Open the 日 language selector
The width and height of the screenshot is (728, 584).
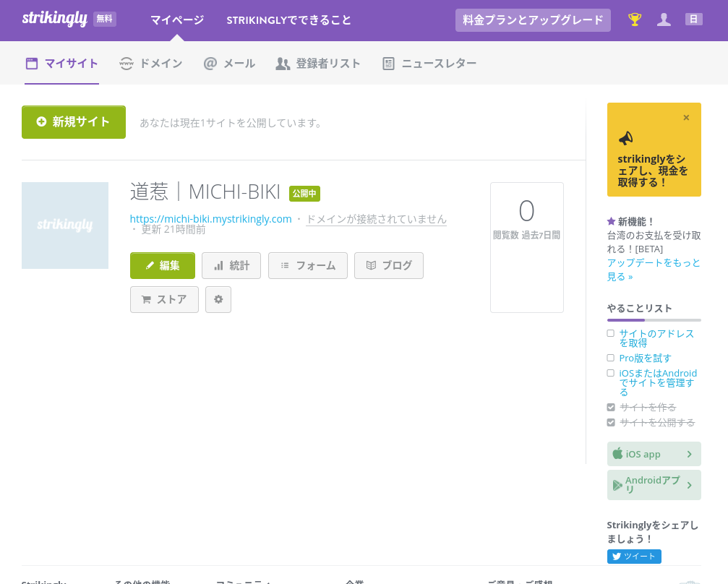point(693,20)
